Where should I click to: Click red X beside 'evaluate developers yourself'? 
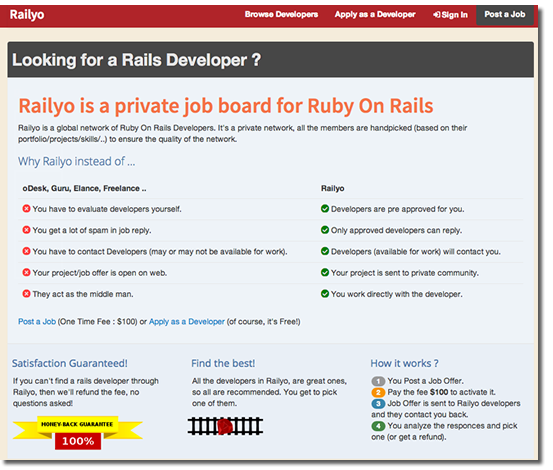pos(26,209)
